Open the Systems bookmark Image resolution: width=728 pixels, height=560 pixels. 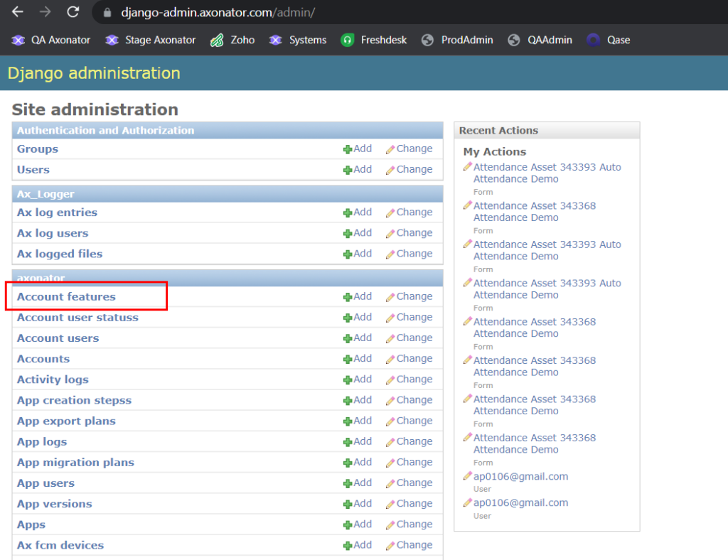(298, 41)
